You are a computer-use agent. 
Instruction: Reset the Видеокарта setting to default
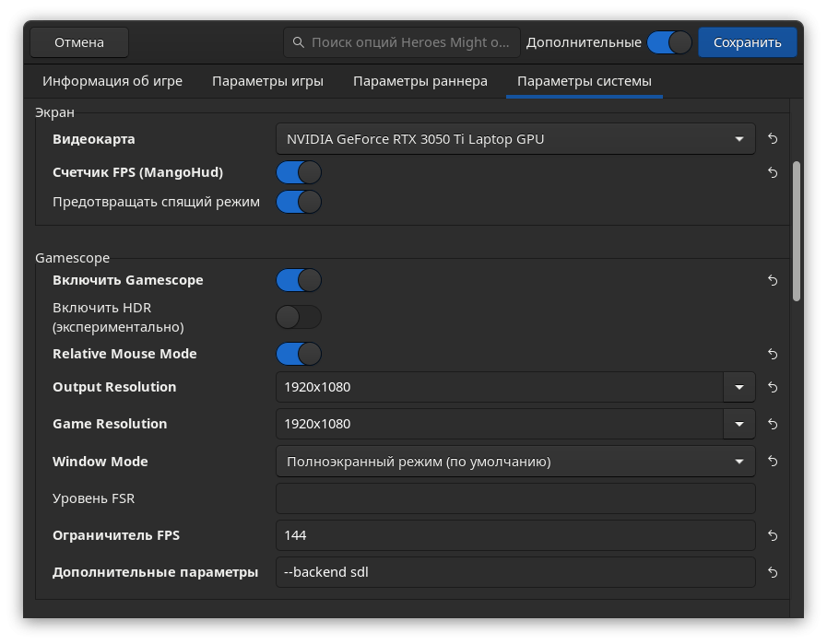tap(773, 138)
